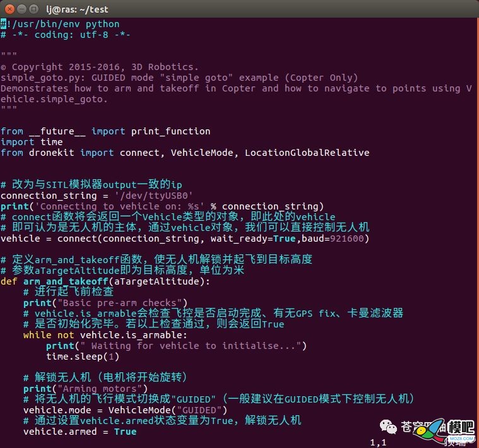Screen dimensions: 479x448
Task: Click the word 'LocationGlobalRelative'
Action: click(307, 153)
